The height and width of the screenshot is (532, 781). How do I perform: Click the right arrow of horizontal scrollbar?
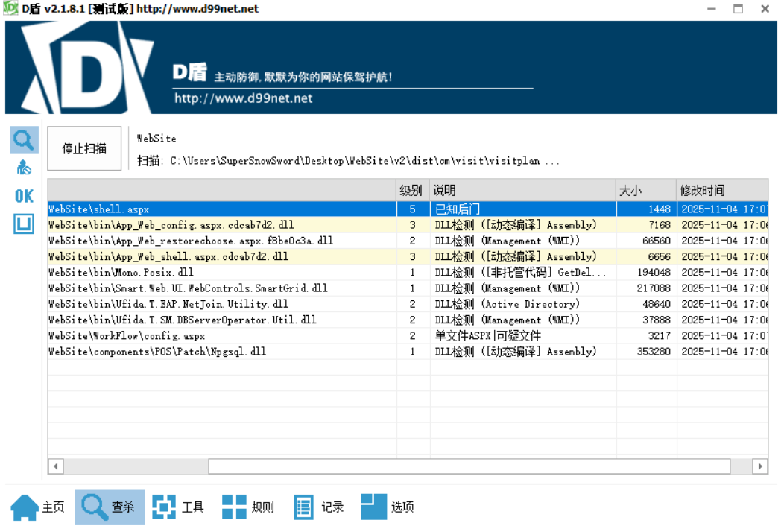coord(759,466)
